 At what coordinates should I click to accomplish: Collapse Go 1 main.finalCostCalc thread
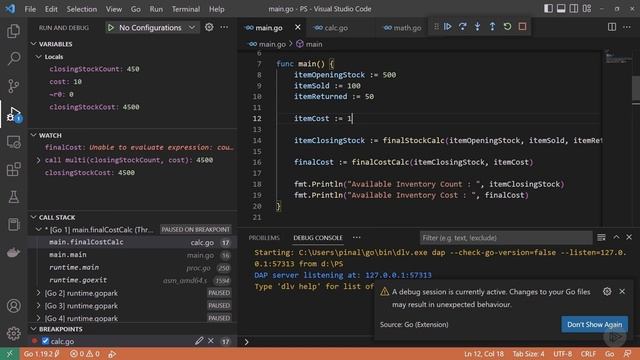tap(39, 229)
